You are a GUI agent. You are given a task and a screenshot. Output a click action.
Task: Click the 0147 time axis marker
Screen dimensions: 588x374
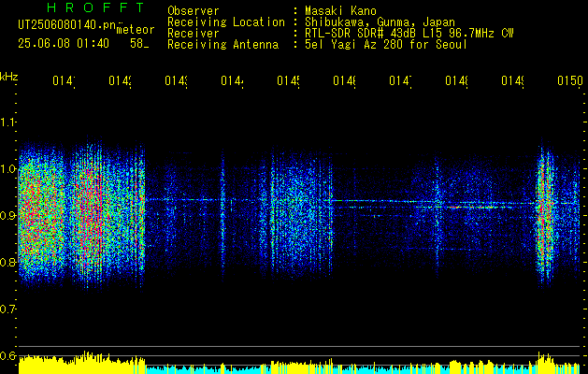[x=400, y=81]
